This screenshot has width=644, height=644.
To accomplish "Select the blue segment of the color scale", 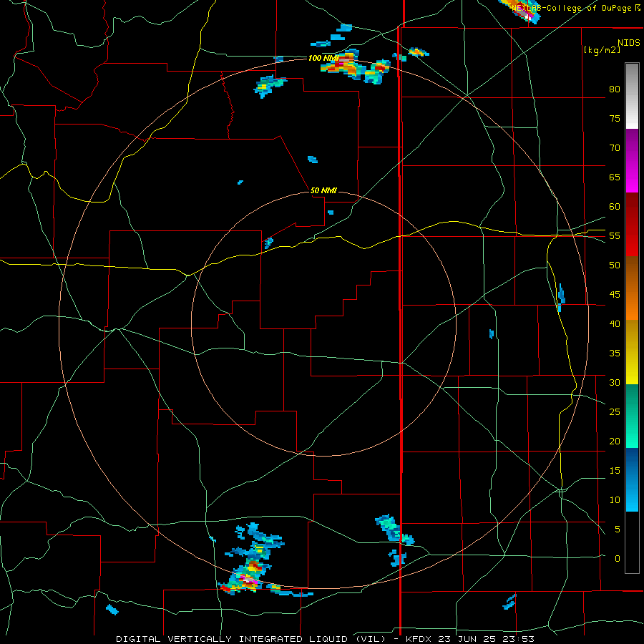I will (632, 479).
